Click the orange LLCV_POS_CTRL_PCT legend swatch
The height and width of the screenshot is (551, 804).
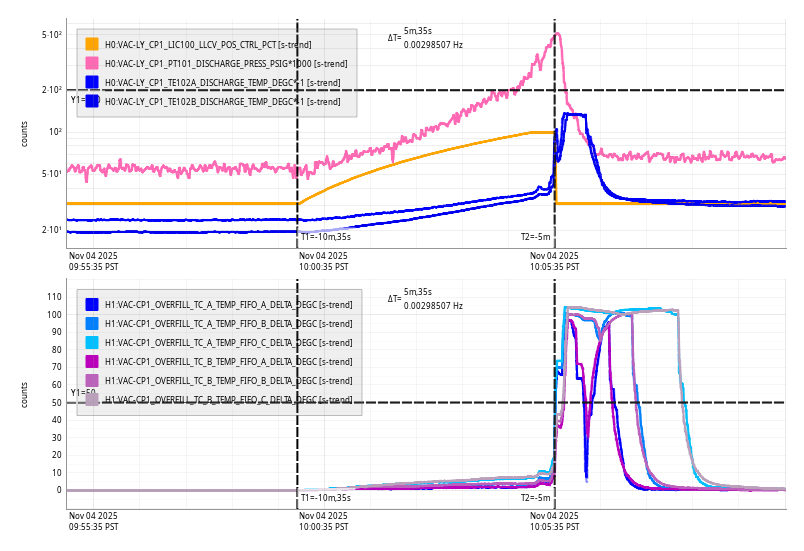click(x=92, y=44)
